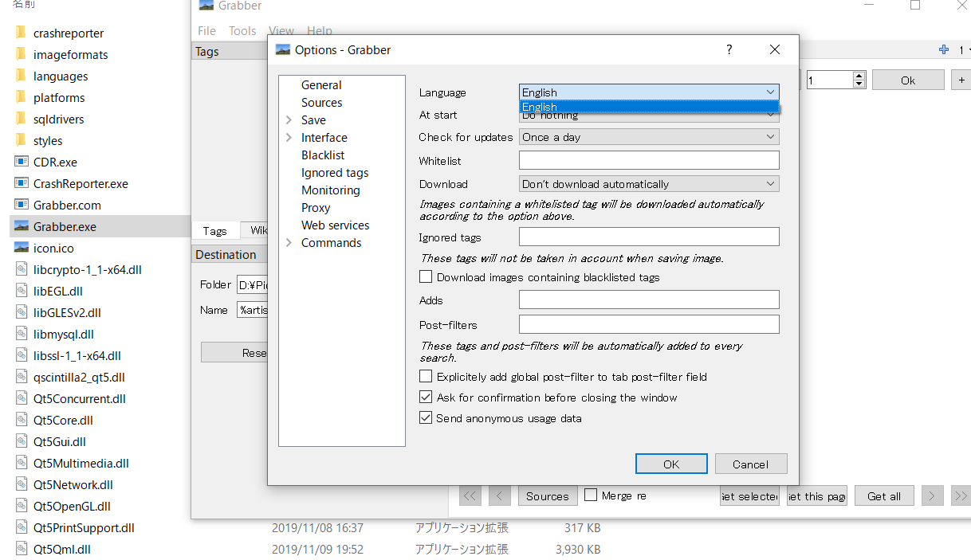The width and height of the screenshot is (971, 560).
Task: Disable Send anonymous usage data
Action: click(x=426, y=417)
